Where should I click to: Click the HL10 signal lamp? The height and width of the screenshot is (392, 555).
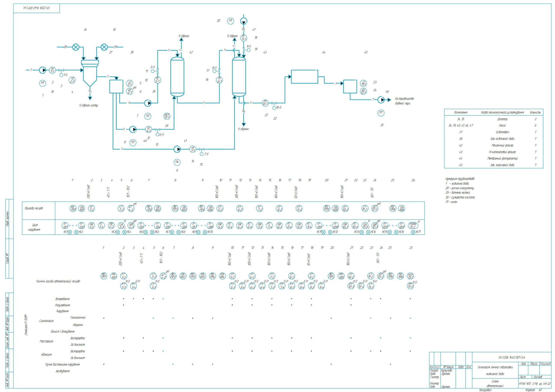click(x=205, y=232)
